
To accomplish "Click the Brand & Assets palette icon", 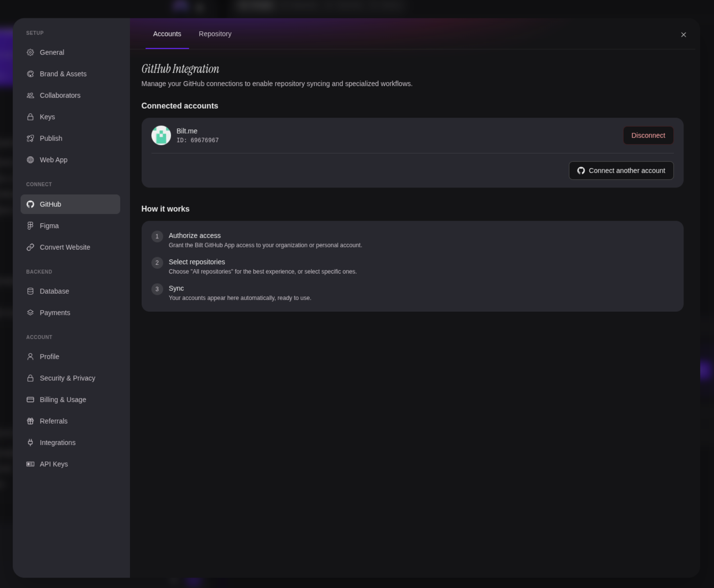I will point(30,74).
